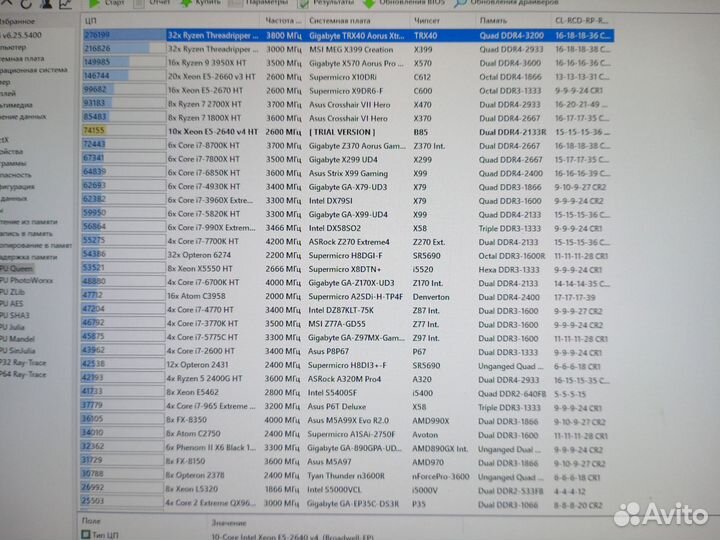Select FP64 Ray-Trace benchmark in tree
The height and width of the screenshot is (540, 720).
coord(23,374)
